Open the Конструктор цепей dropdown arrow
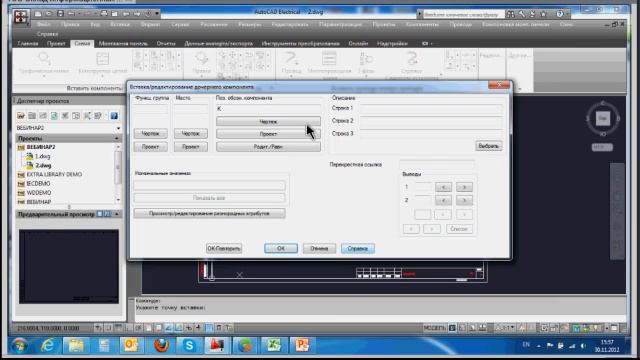 (x=102, y=76)
